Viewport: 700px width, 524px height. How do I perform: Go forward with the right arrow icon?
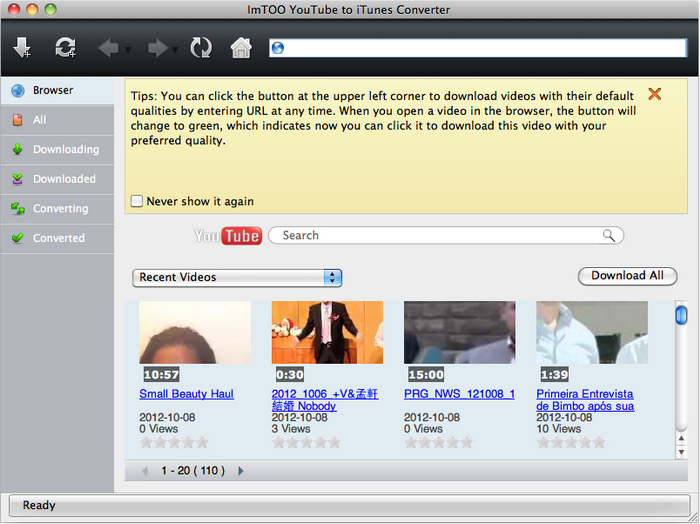pos(158,48)
